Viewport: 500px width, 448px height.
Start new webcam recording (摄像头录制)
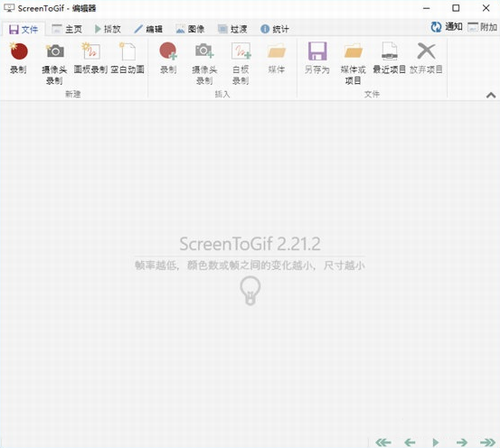click(x=54, y=63)
